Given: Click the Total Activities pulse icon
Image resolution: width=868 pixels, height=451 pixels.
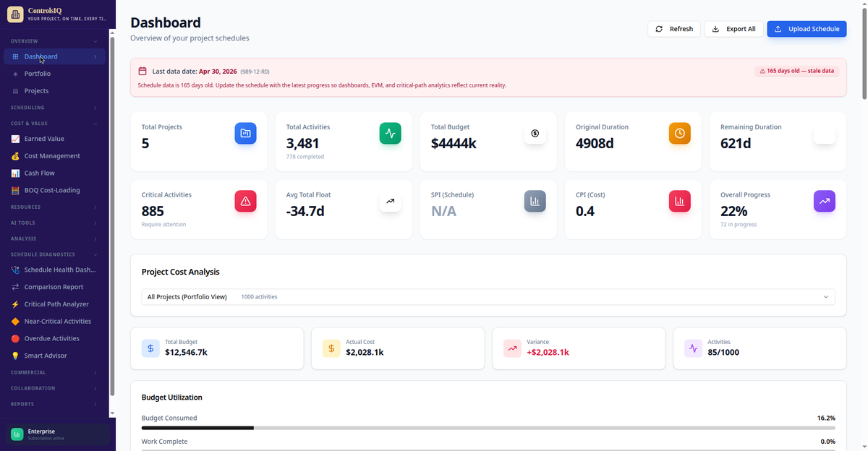Looking at the screenshot, I should [390, 133].
